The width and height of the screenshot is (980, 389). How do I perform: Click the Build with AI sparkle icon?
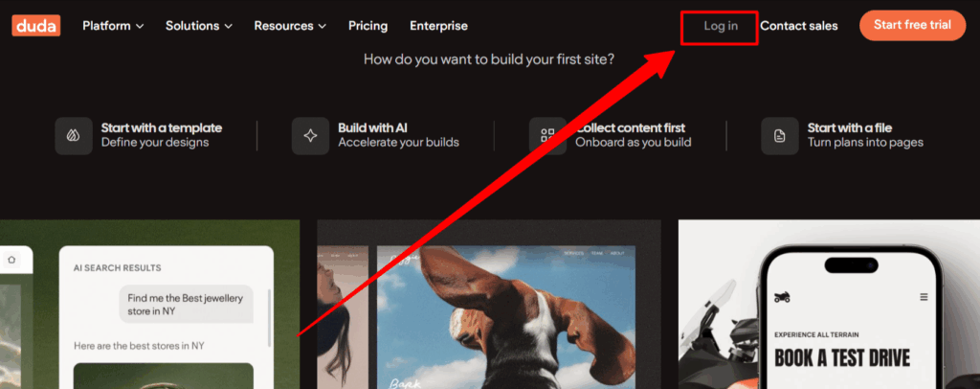coord(310,136)
